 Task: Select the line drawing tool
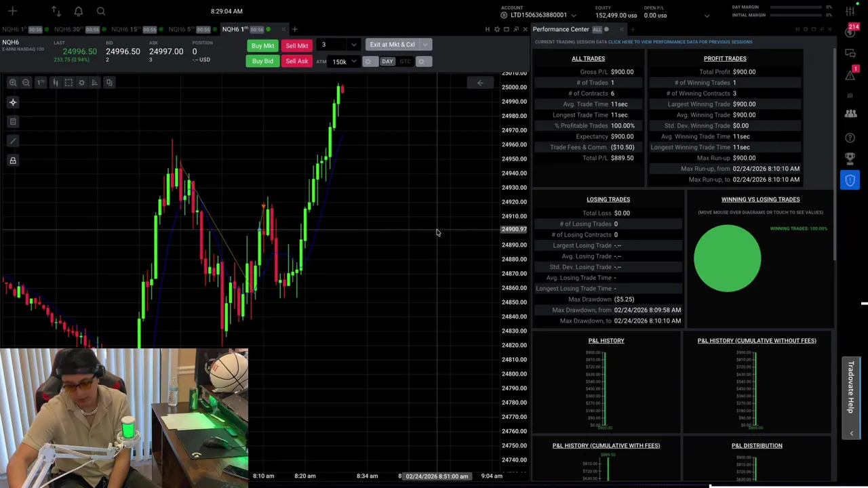(x=13, y=141)
